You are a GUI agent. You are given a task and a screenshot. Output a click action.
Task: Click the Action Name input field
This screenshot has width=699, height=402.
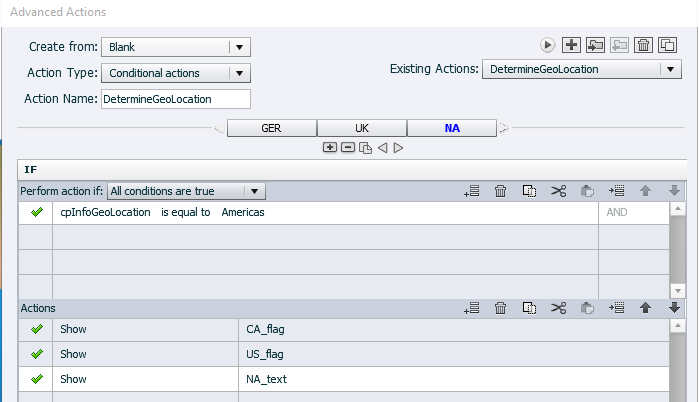[175, 99]
